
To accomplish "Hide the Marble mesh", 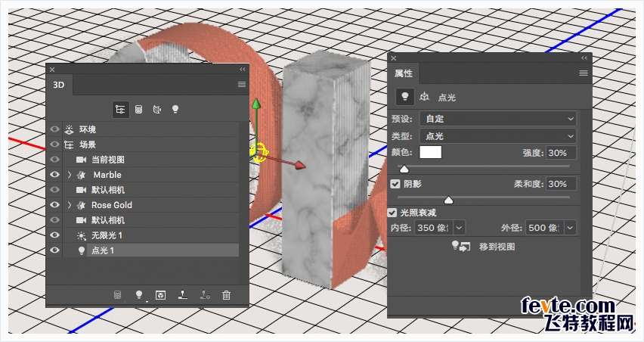I will (54, 175).
